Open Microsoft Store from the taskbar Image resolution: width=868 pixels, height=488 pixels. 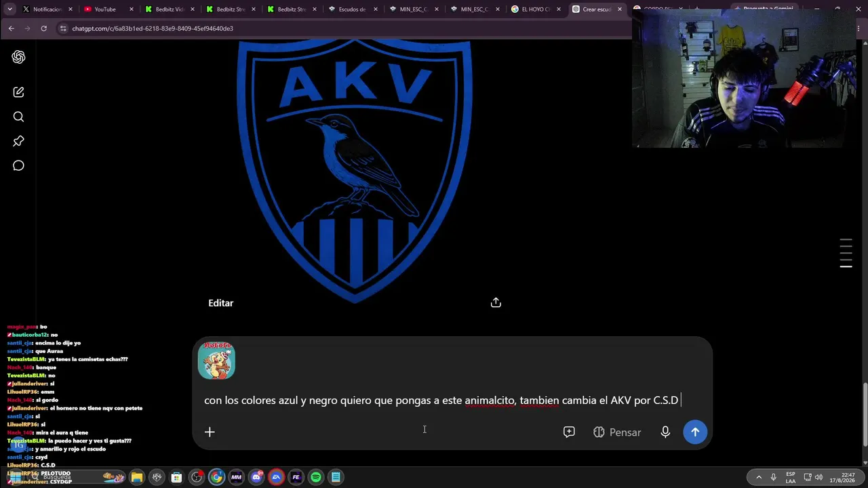click(x=176, y=477)
